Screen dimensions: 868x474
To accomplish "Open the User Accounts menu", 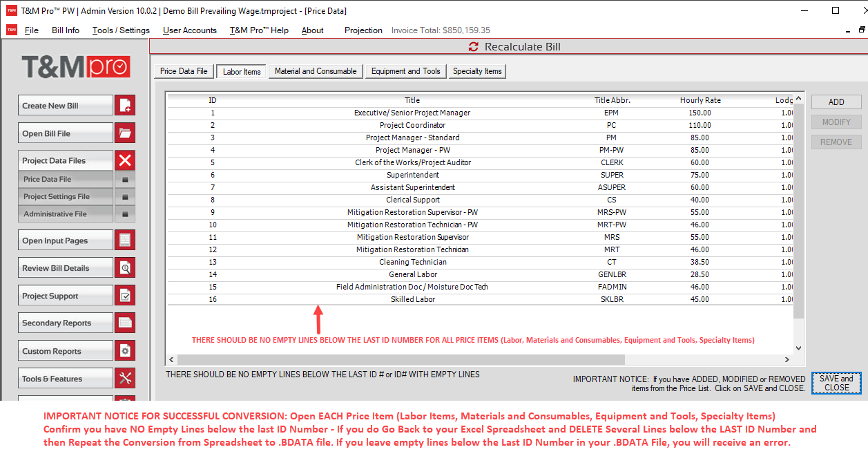I will click(x=190, y=30).
